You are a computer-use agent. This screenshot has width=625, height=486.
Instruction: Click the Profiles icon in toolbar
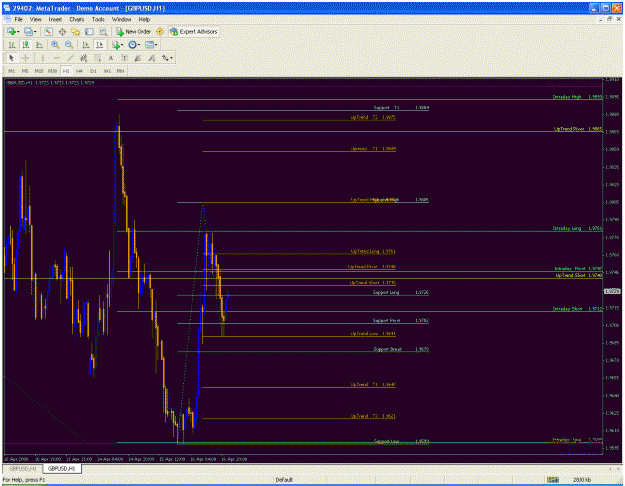pyautogui.click(x=28, y=31)
